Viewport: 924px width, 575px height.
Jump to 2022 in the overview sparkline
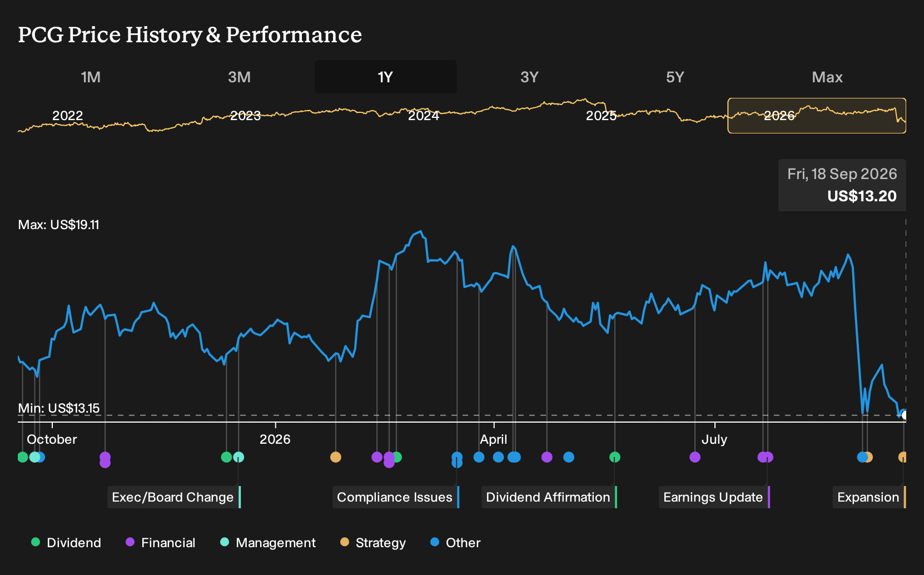tap(67, 116)
